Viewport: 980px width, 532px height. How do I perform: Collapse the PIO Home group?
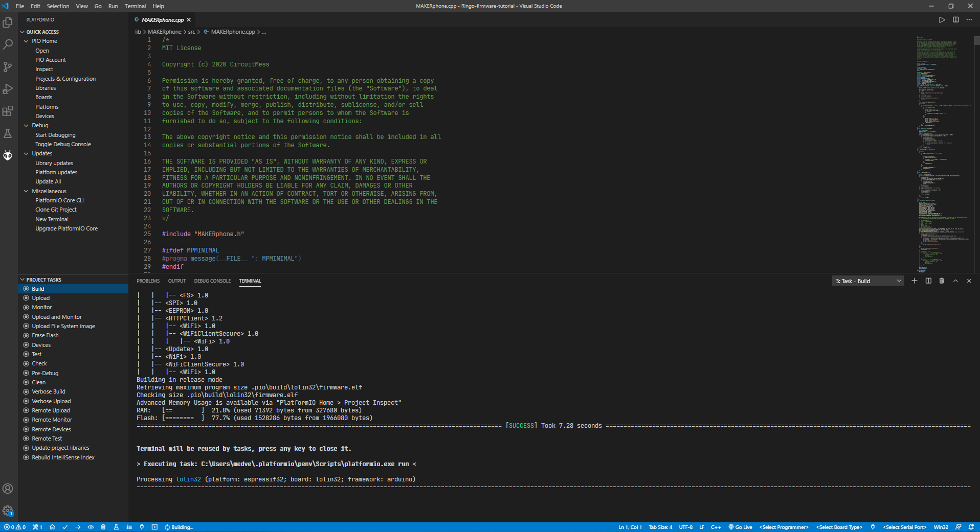pos(26,41)
